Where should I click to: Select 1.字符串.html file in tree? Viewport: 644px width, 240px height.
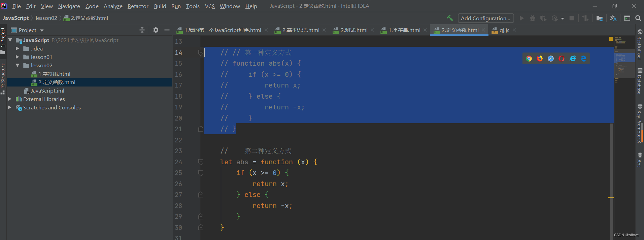tap(54, 74)
